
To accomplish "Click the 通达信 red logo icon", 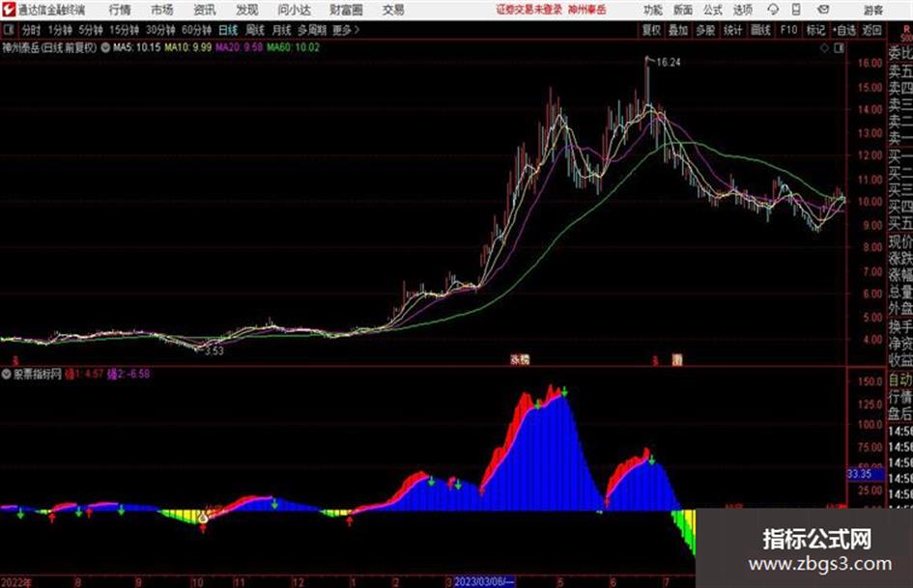I will tap(9, 10).
